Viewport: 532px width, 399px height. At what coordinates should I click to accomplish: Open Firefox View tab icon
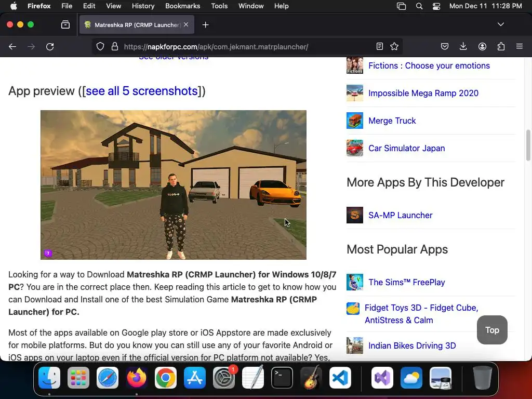pos(65,25)
